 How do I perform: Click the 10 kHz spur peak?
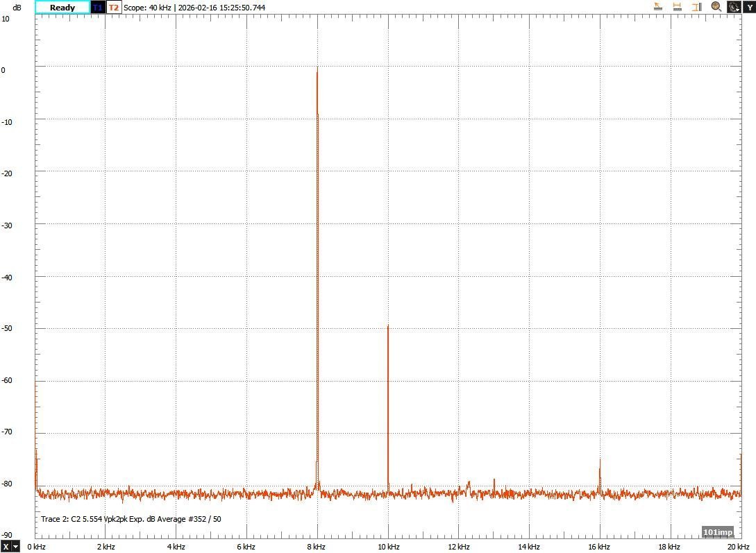[x=388, y=327]
